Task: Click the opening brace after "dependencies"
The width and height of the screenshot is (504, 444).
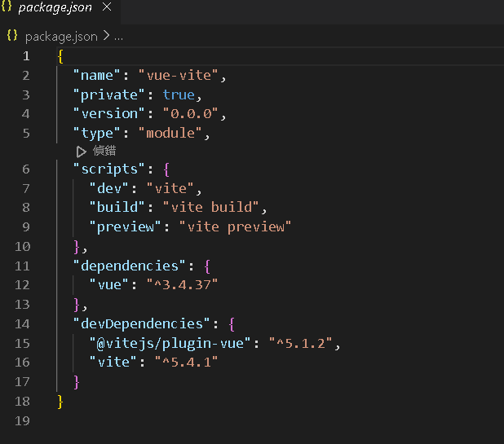Action: (207, 266)
